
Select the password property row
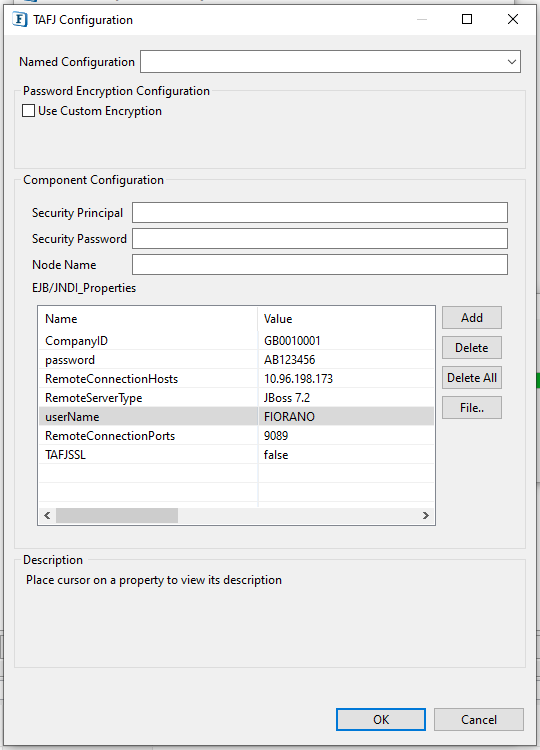[x=236, y=360]
